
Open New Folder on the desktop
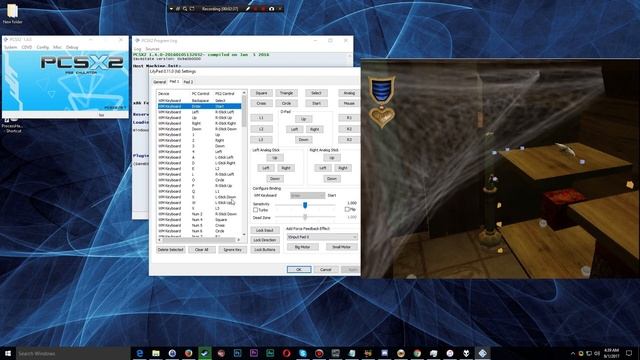12,13
